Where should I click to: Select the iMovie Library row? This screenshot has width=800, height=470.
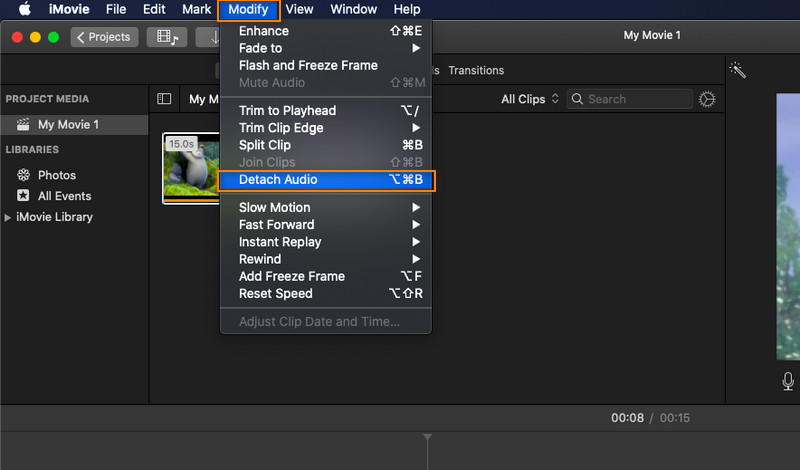74,217
